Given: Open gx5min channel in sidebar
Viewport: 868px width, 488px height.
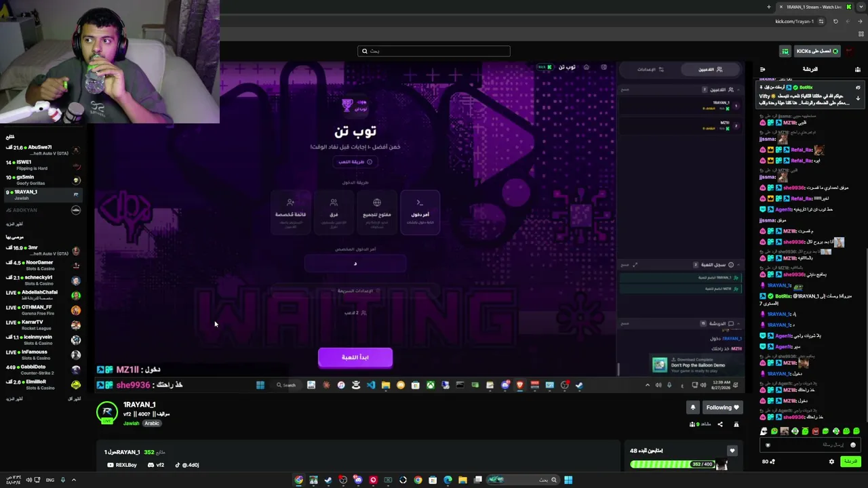Looking at the screenshot, I should tap(42, 180).
